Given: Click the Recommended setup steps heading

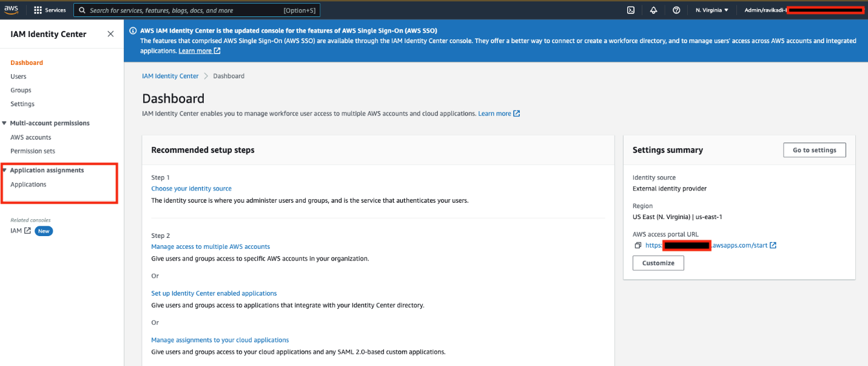Looking at the screenshot, I should (x=203, y=150).
